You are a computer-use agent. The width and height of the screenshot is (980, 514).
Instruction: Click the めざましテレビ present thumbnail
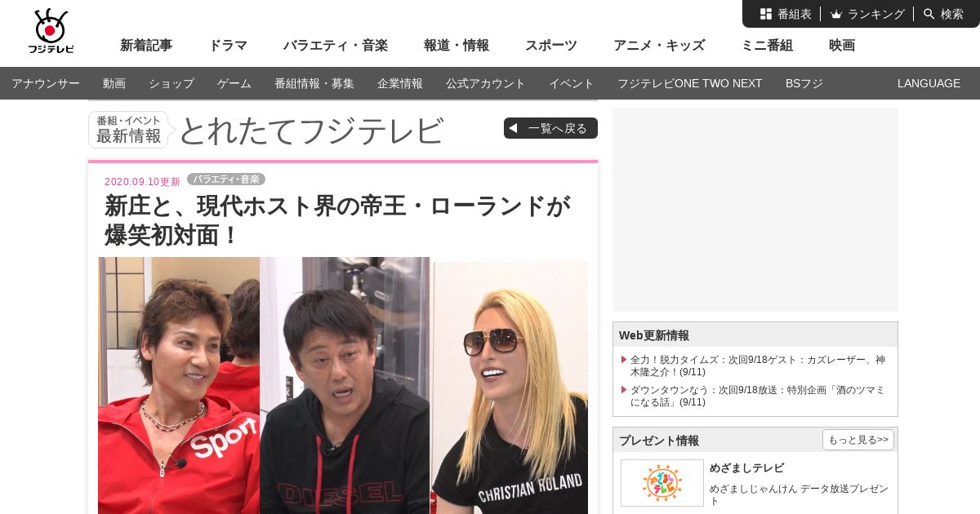coord(662,483)
